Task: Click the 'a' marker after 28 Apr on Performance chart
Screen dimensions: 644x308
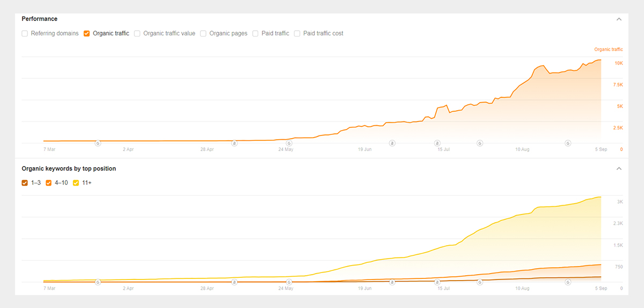Action: coord(234,143)
